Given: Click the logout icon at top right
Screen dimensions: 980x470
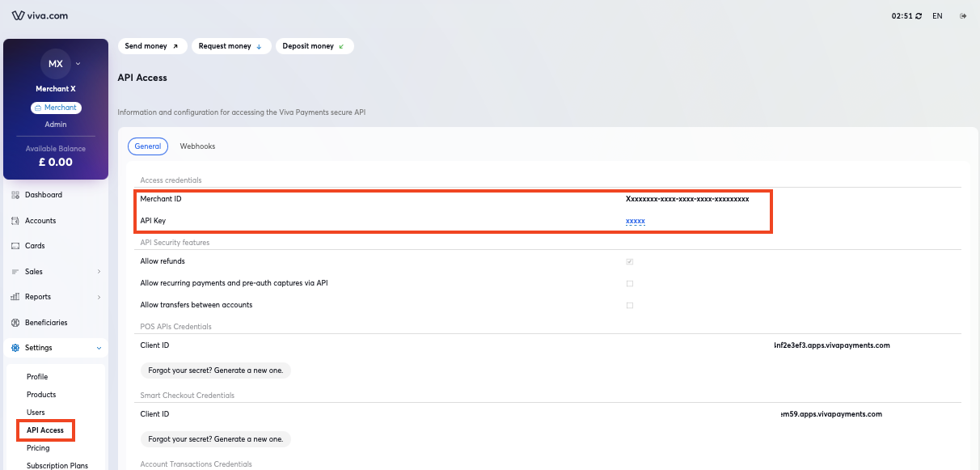Looking at the screenshot, I should pyautogui.click(x=962, y=15).
